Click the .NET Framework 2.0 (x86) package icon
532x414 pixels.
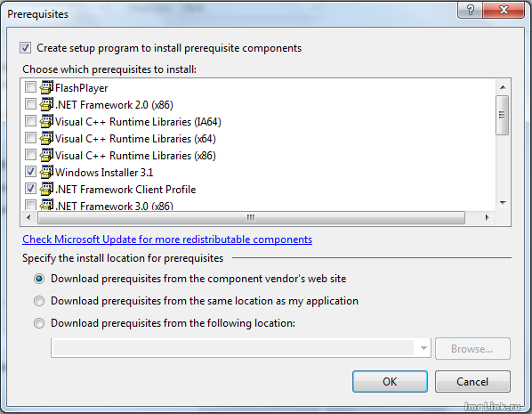click(46, 104)
